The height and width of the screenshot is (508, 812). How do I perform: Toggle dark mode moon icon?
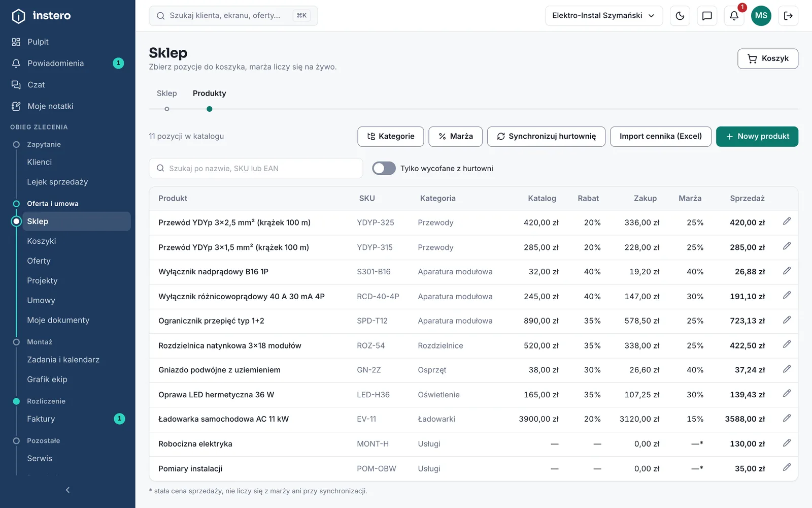point(680,16)
